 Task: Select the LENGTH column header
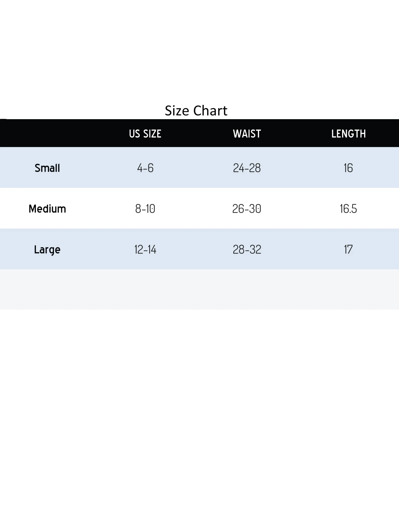[348, 134]
